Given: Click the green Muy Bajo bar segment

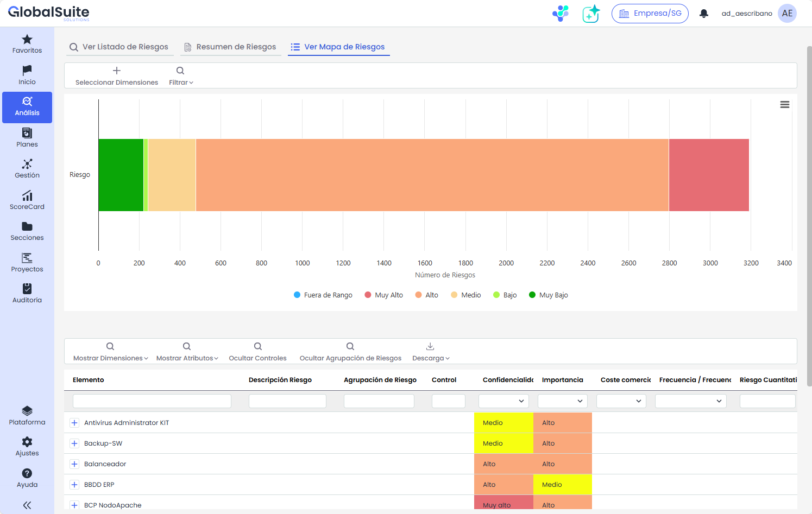Looking at the screenshot, I should pyautogui.click(x=121, y=175).
